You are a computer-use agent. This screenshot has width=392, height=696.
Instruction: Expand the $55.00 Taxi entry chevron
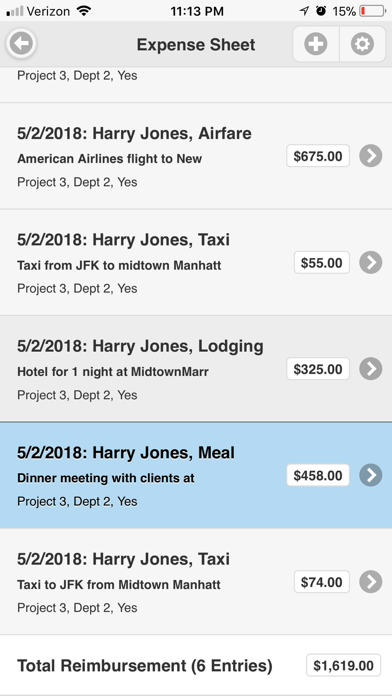click(x=371, y=262)
